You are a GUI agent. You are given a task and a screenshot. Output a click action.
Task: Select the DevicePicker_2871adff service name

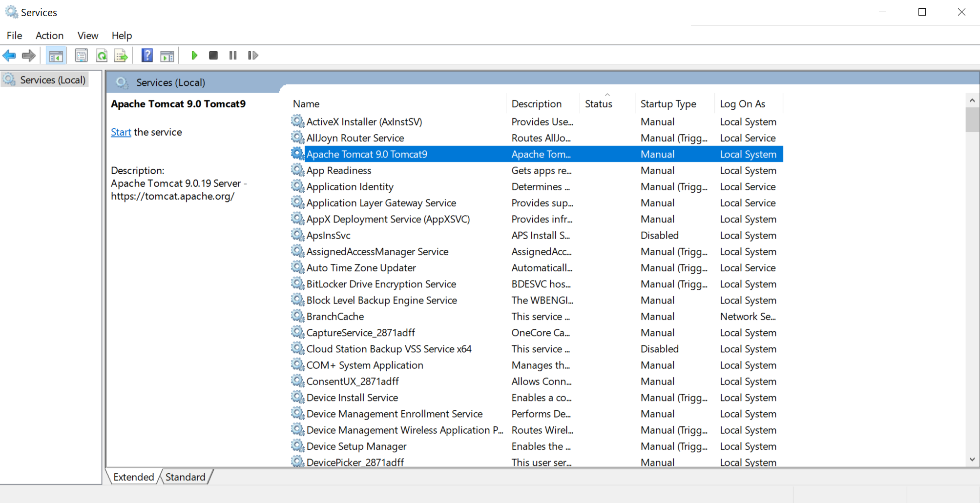click(355, 463)
